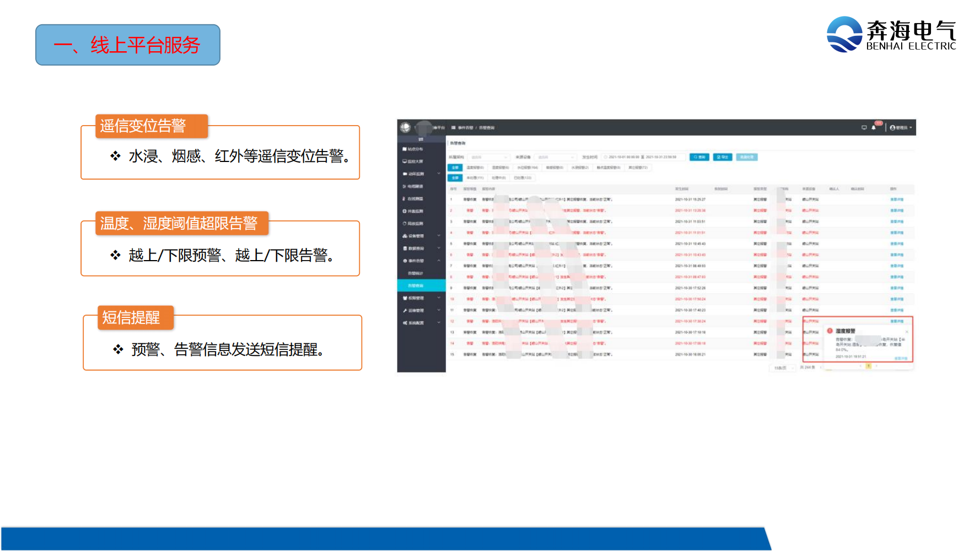
Task: Select 动环监测 camera icon in sidebar
Action: (405, 174)
